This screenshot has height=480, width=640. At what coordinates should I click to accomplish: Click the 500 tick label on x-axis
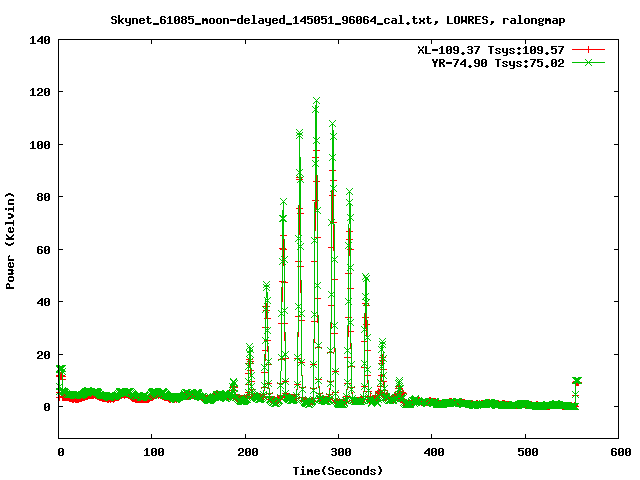point(525,452)
